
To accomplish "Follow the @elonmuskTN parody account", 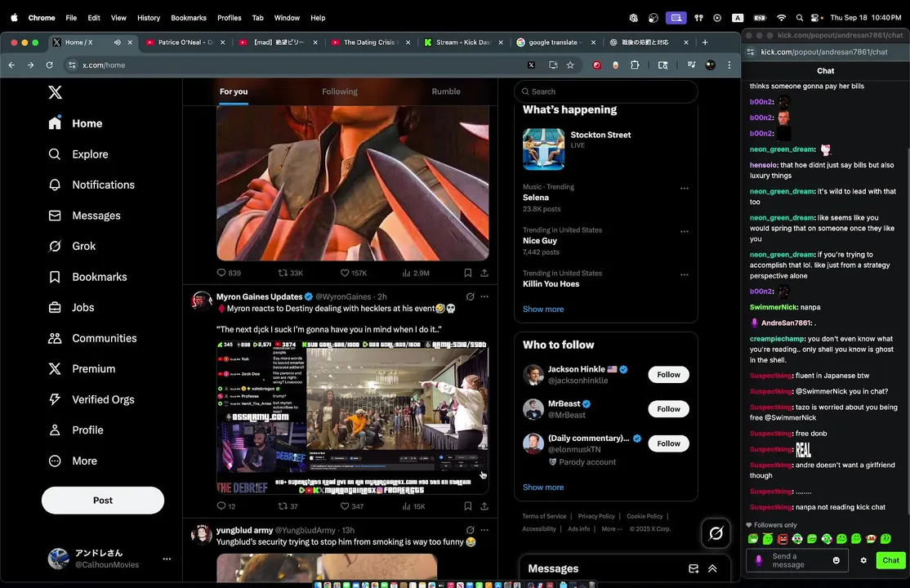I will pyautogui.click(x=668, y=443).
